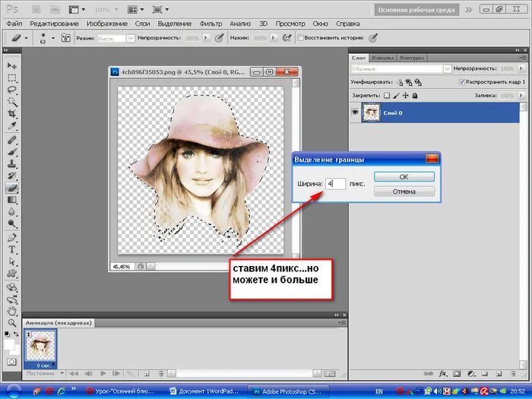Select the Zoom tool
This screenshot has height=399, width=532.
click(12, 323)
